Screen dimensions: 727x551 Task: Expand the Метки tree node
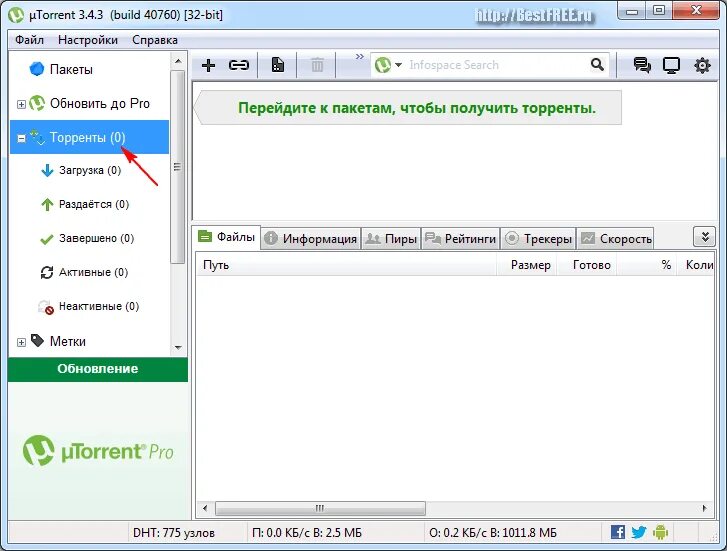click(x=21, y=342)
